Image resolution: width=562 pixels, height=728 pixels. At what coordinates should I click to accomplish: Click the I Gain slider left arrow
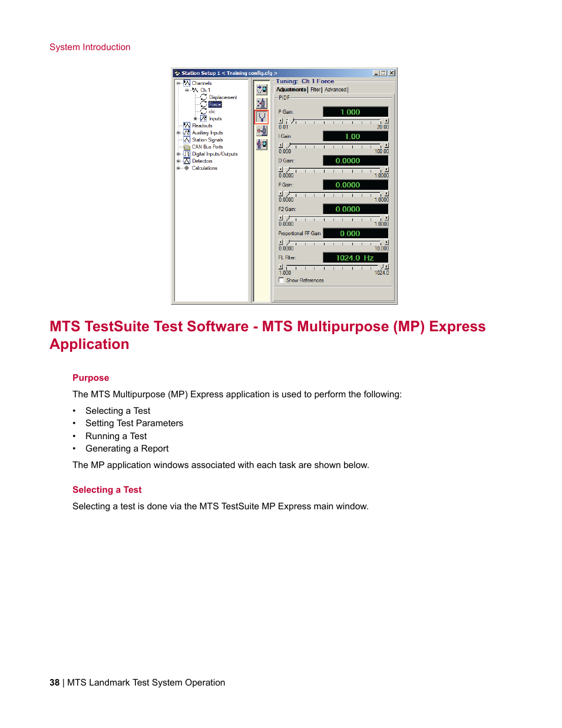tap(281, 145)
